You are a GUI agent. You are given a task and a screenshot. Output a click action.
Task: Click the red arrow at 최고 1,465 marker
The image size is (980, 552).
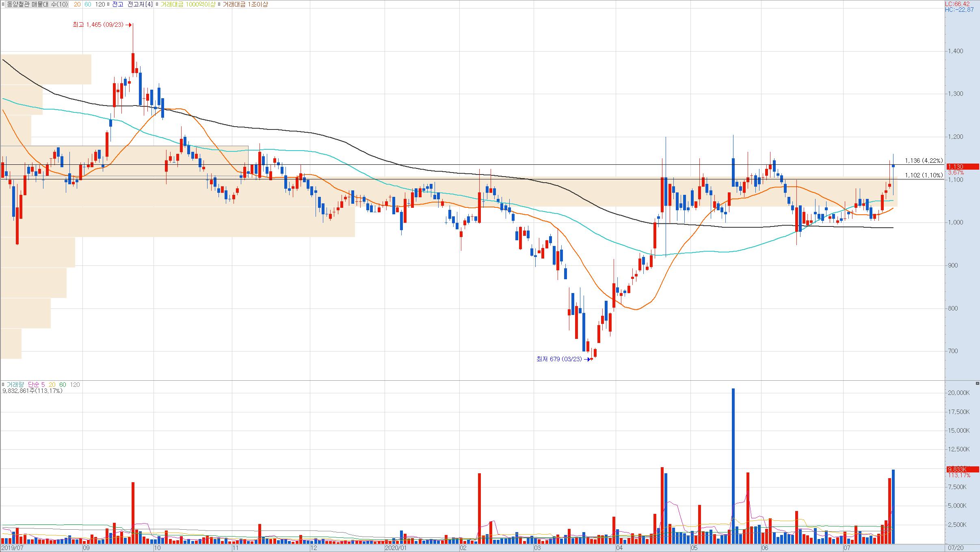pos(129,25)
